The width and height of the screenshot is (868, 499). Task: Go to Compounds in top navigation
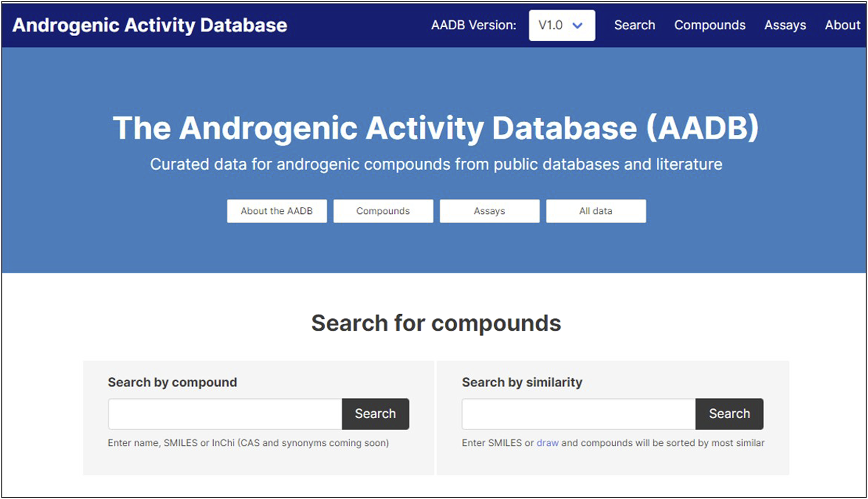pyautogui.click(x=710, y=25)
